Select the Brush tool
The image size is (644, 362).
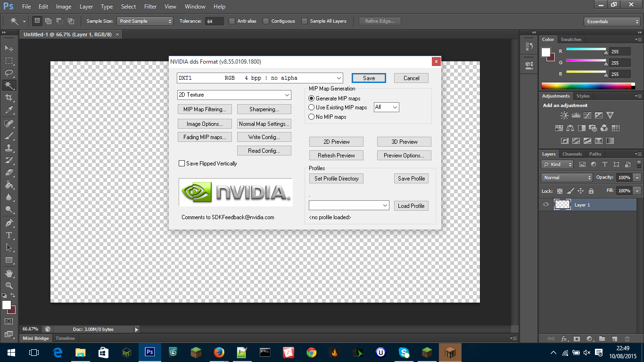point(8,136)
